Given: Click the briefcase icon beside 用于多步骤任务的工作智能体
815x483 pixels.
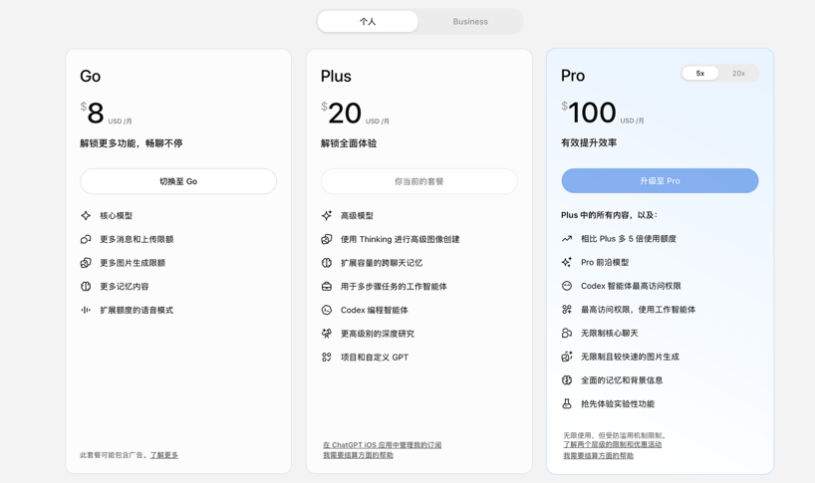Looking at the screenshot, I should point(326,286).
